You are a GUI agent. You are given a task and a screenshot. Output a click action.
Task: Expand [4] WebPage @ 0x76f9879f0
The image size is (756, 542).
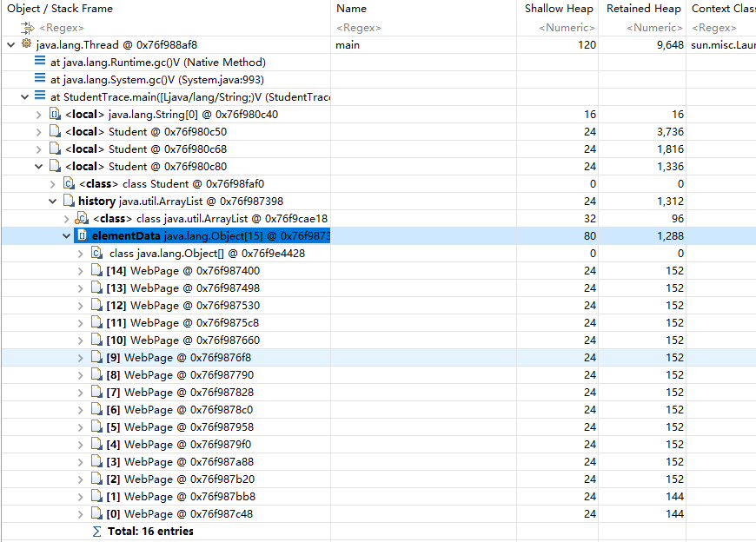click(x=81, y=445)
